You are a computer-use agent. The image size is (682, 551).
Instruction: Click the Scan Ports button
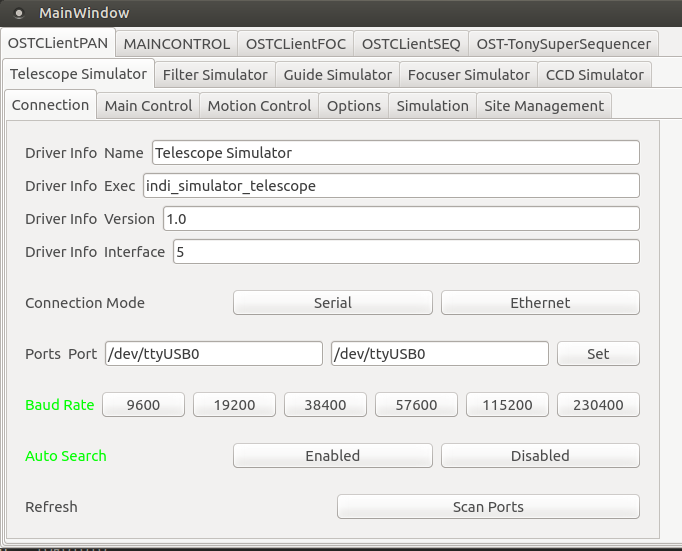[488, 507]
